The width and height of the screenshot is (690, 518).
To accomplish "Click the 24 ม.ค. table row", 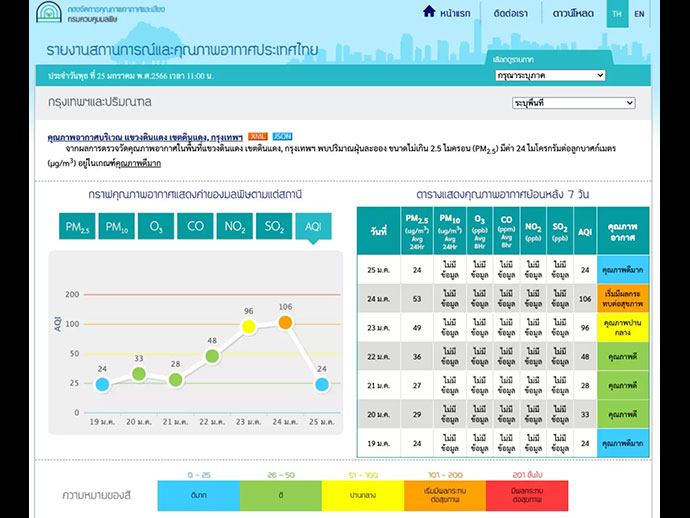I will [502, 298].
